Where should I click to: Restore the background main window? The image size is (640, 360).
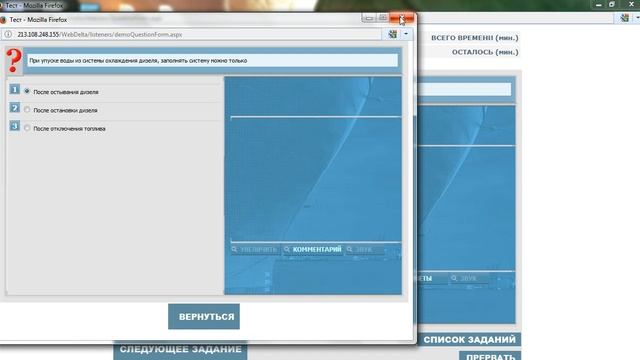[x=612, y=4]
